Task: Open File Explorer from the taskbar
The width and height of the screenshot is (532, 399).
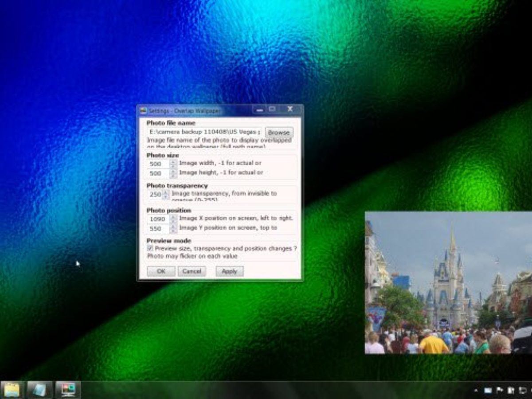Action: pyautogui.click(x=12, y=390)
